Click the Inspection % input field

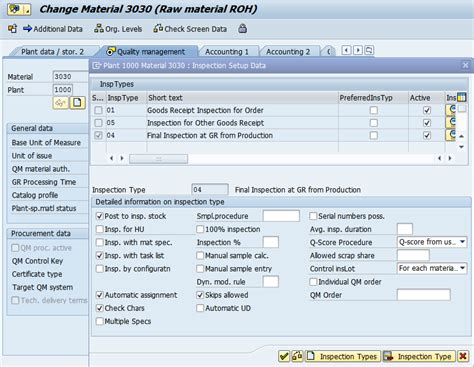[x=271, y=242]
